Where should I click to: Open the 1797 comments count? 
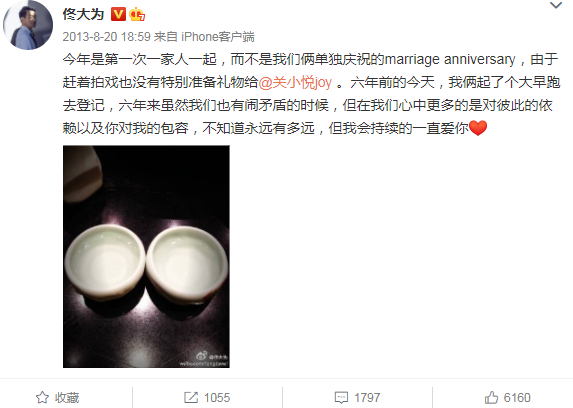coord(367,397)
